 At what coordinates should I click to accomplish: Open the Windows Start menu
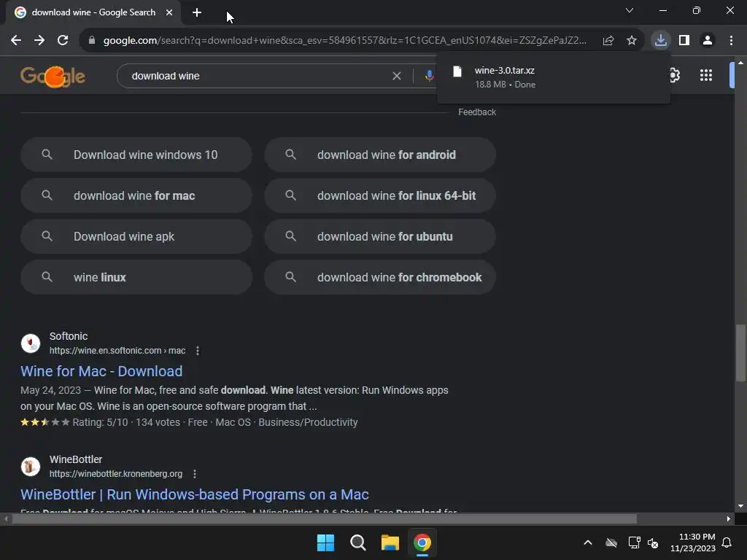pos(326,542)
